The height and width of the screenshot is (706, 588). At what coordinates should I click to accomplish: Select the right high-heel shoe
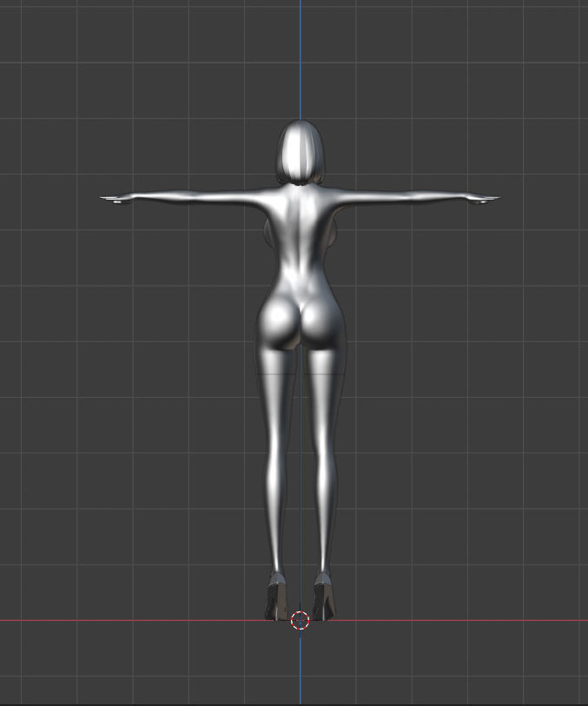coord(324,597)
